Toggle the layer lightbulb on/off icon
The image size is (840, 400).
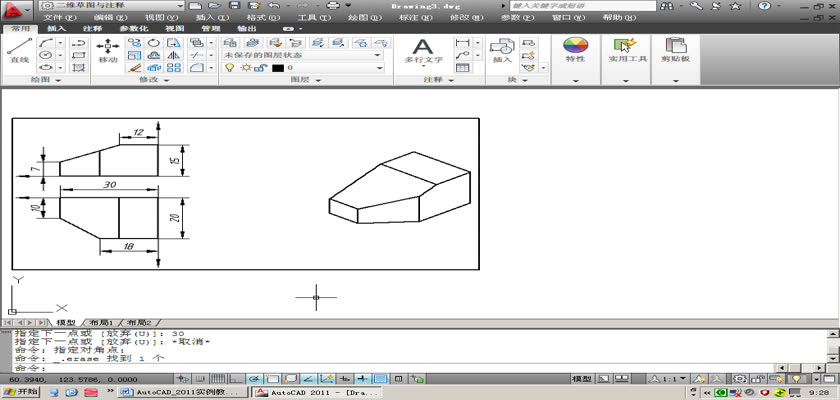point(228,67)
